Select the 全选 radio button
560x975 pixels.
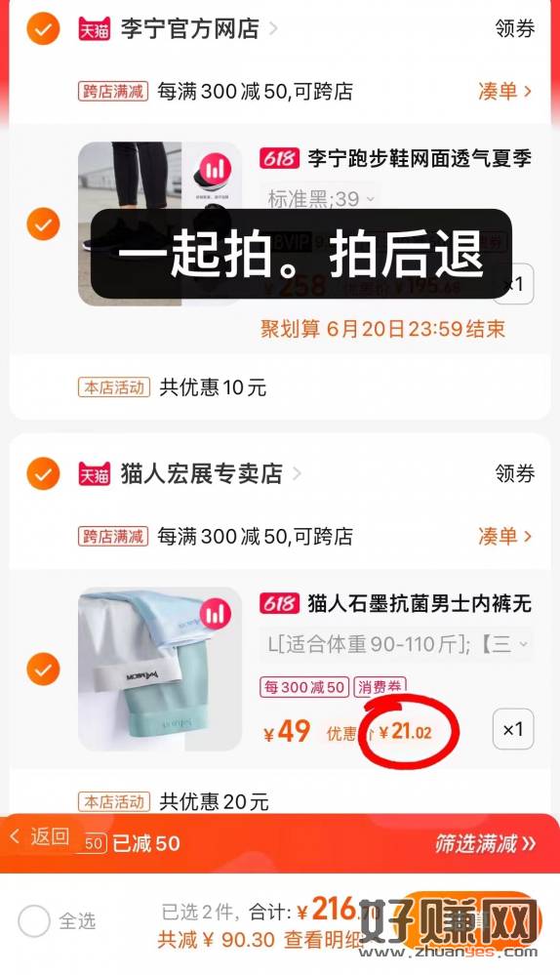[x=34, y=920]
